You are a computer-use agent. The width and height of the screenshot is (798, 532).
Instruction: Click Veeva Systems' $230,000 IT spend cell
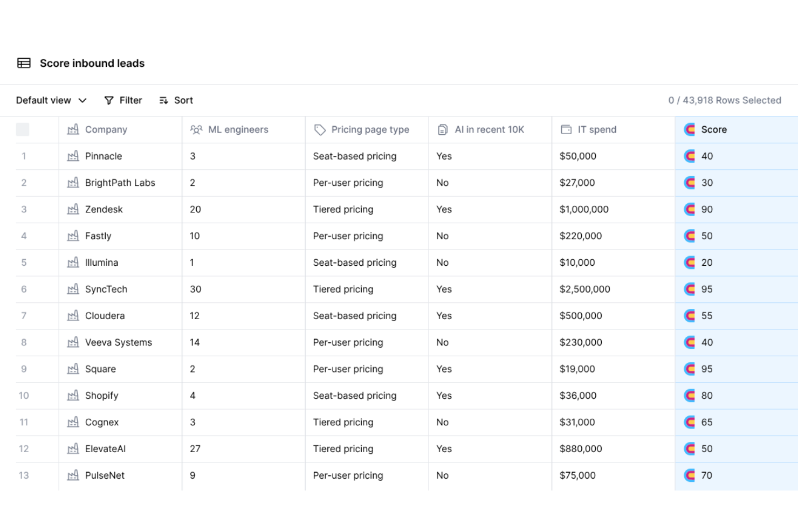pyautogui.click(x=613, y=342)
